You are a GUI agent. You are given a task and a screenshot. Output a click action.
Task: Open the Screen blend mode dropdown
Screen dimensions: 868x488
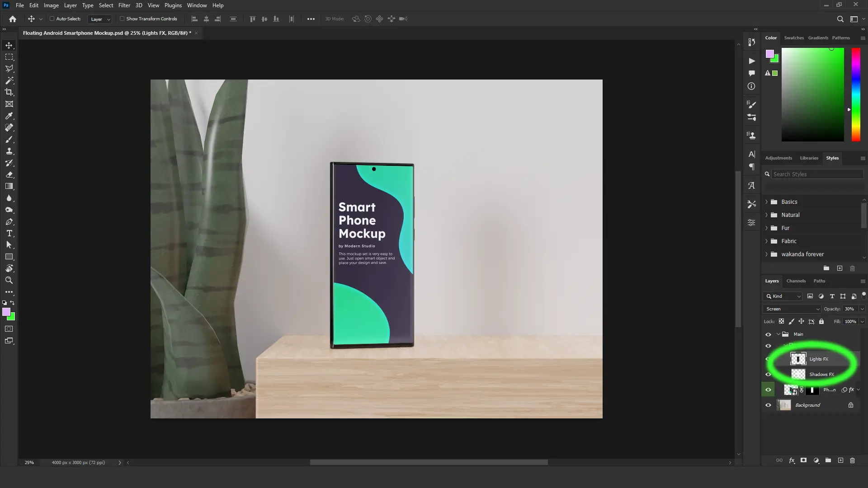[792, 309]
